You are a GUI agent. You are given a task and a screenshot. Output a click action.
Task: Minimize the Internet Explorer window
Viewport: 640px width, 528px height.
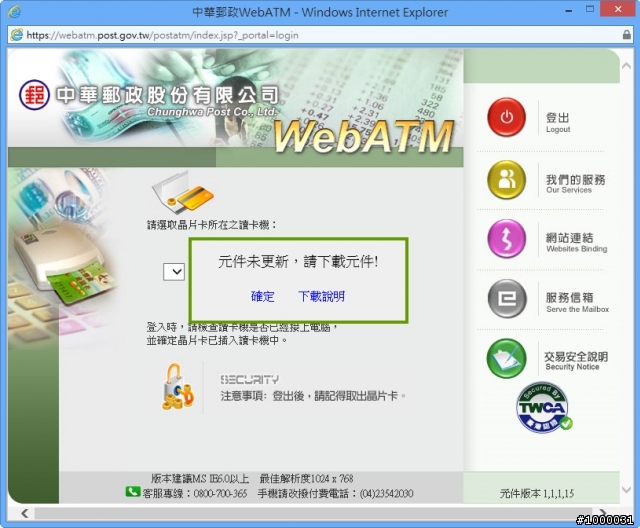tap(569, 11)
